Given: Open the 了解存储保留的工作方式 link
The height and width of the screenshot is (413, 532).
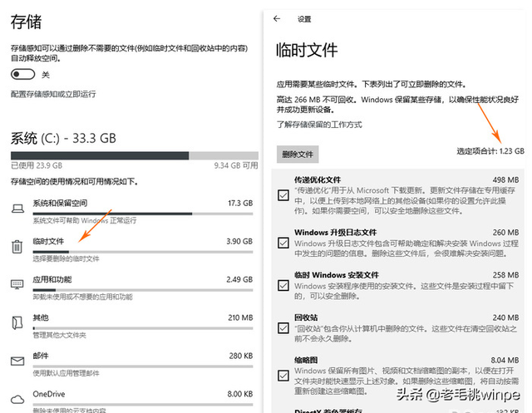Looking at the screenshot, I should 319,125.
